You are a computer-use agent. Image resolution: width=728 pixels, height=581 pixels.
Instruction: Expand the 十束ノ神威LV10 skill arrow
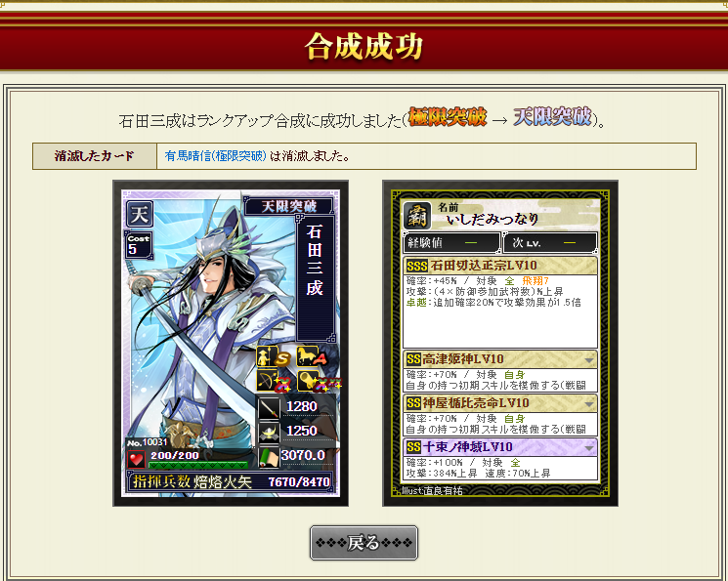[x=588, y=448]
